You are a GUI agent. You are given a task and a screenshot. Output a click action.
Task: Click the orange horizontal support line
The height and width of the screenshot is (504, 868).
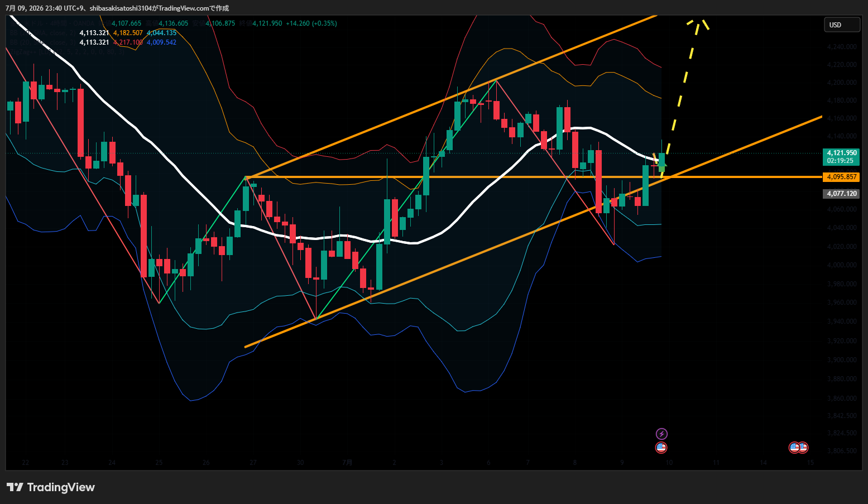pos(447,177)
